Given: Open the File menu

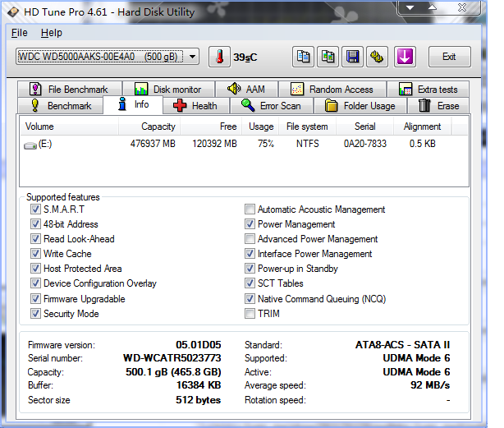Looking at the screenshot, I should (19, 33).
